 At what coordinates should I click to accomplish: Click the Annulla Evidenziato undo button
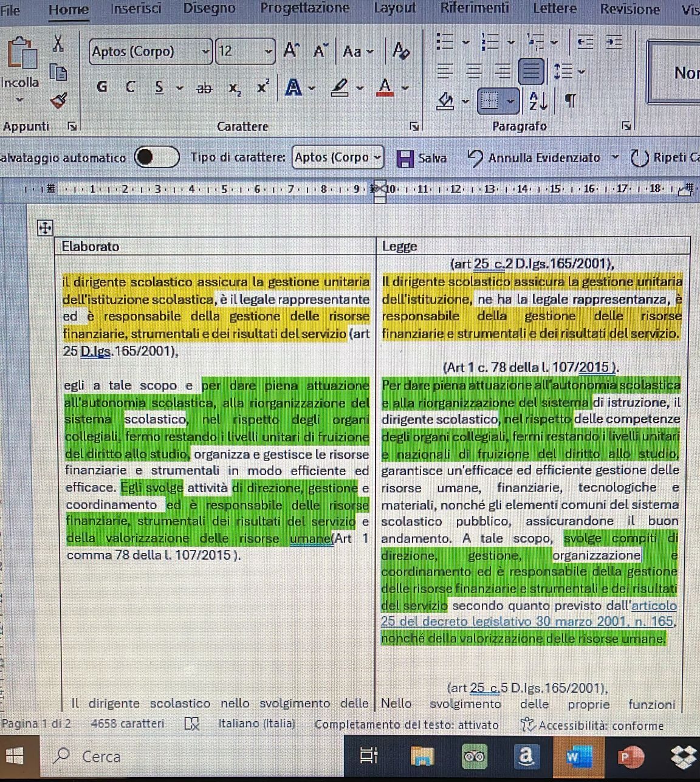click(x=534, y=158)
